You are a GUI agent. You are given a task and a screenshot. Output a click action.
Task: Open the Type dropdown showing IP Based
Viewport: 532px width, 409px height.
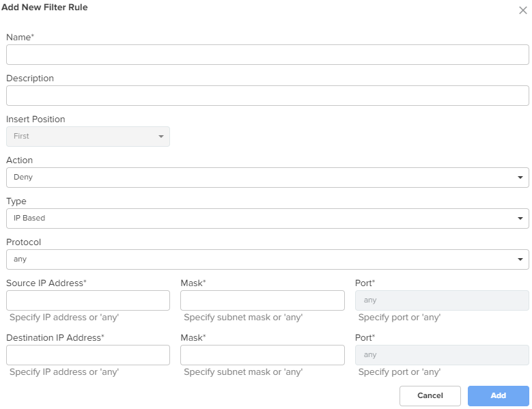[267, 218]
